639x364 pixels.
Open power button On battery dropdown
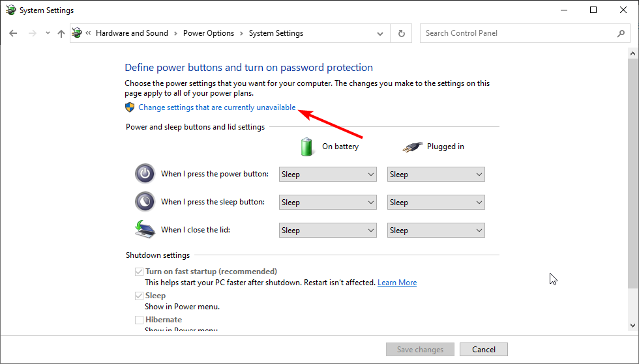(x=328, y=175)
